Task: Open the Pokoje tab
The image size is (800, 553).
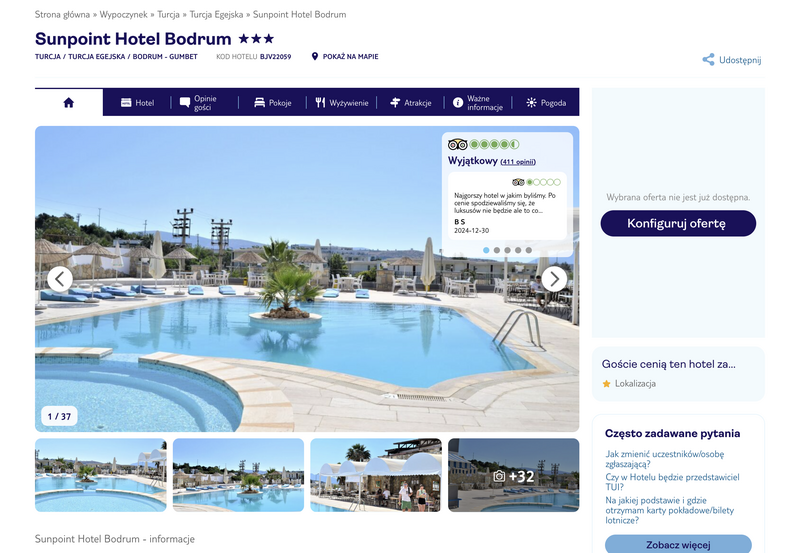Action: pos(273,103)
